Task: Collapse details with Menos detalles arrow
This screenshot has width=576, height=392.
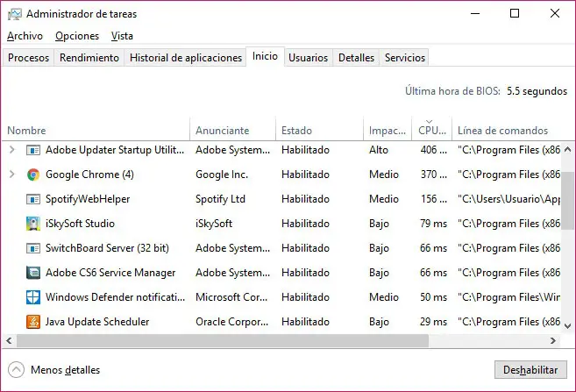Action: 16,369
